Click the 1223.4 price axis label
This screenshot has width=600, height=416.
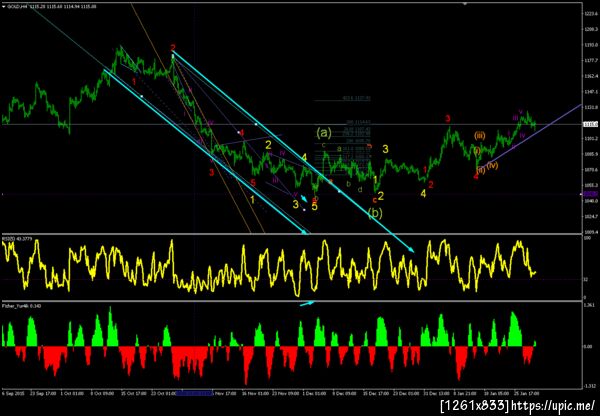coord(590,13)
